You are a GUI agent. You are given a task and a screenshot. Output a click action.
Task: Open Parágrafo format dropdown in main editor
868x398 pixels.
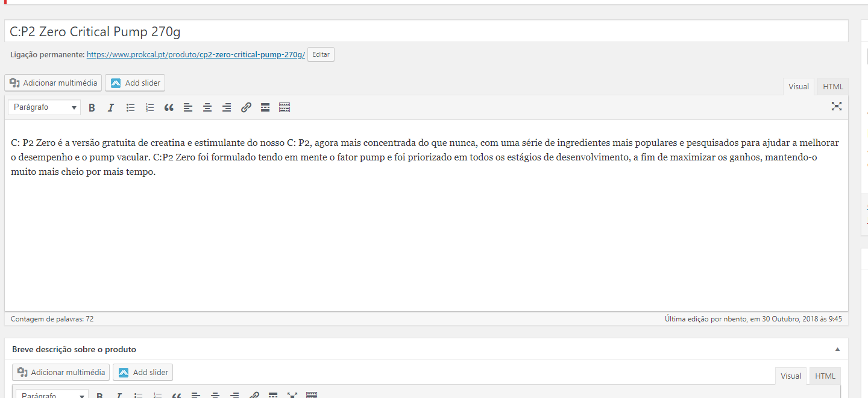tap(44, 107)
